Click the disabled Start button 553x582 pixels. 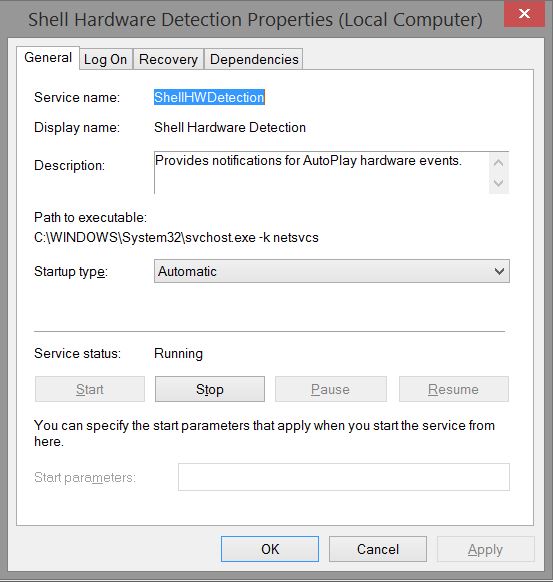(90, 389)
